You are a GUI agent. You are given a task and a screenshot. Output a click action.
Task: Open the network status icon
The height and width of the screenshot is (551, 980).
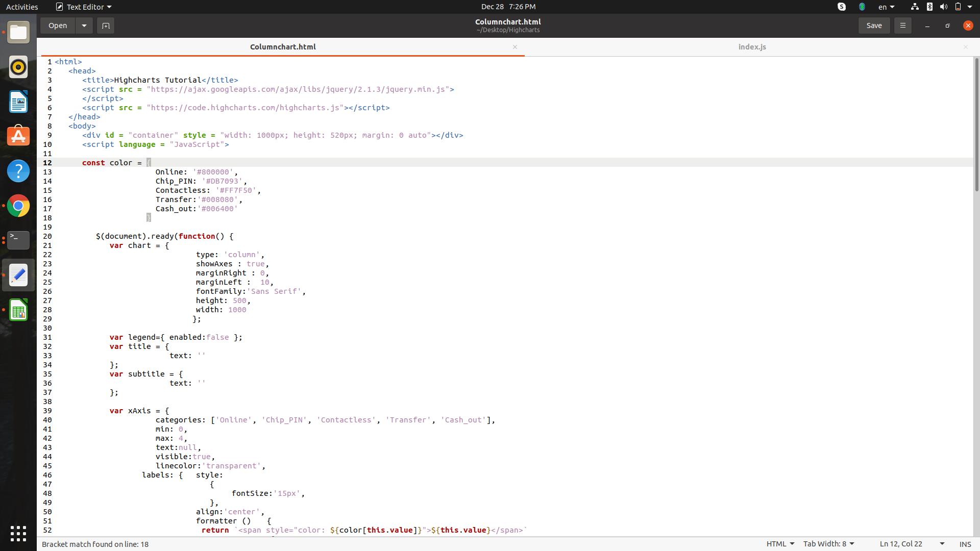pyautogui.click(x=915, y=7)
